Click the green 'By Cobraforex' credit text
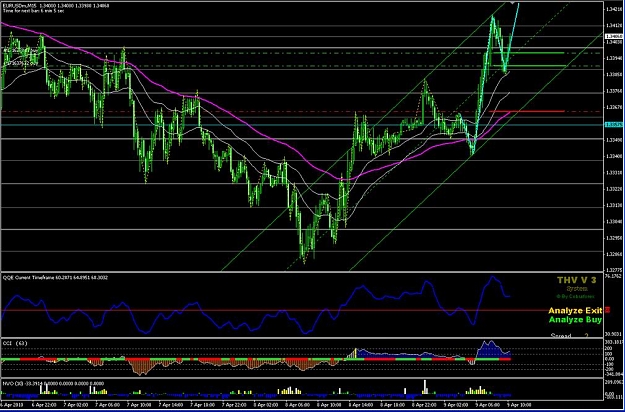This screenshot has width=625, height=412. coord(577,296)
